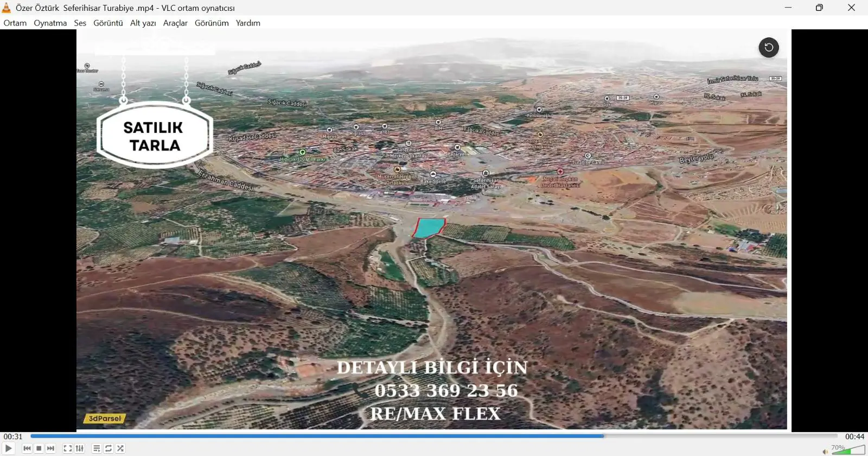Toggle fullscreen video mode
This screenshot has width=868, height=456.
click(x=68, y=448)
